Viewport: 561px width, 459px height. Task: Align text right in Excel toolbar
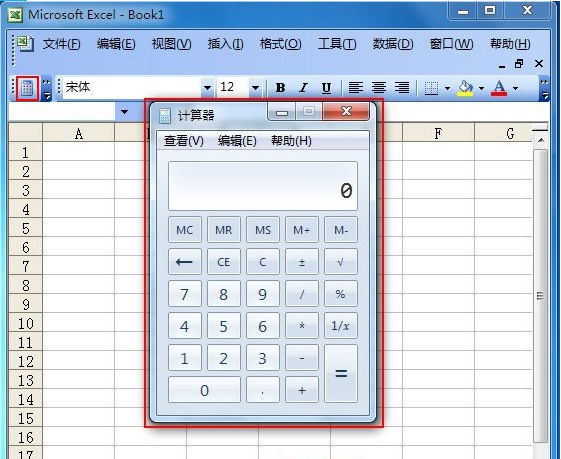coord(402,87)
